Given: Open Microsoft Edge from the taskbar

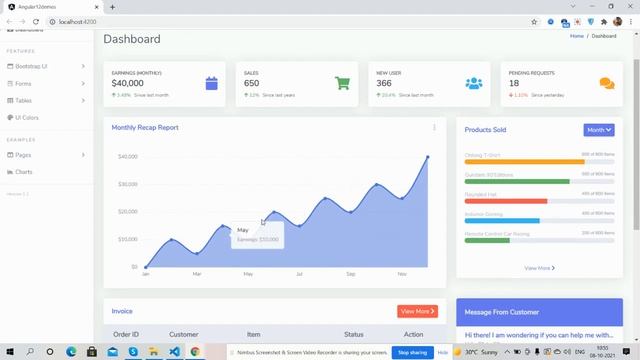Looking at the screenshot, I should pyautogui.click(x=71, y=351).
